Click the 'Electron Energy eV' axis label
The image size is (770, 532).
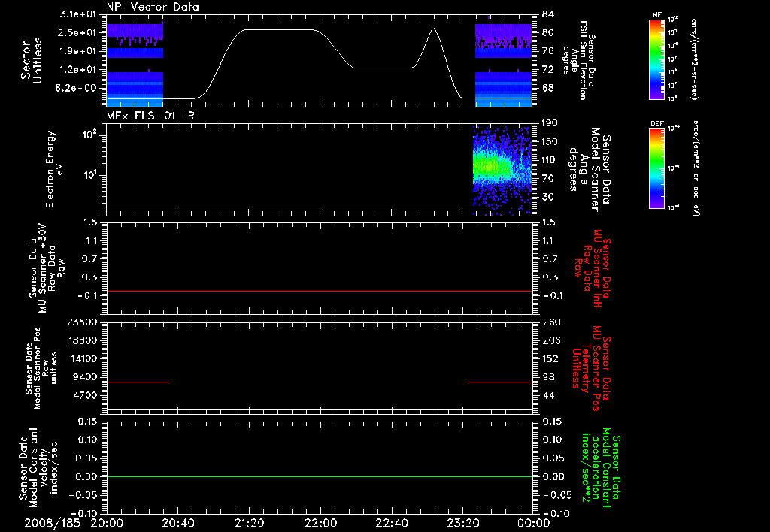55,169
